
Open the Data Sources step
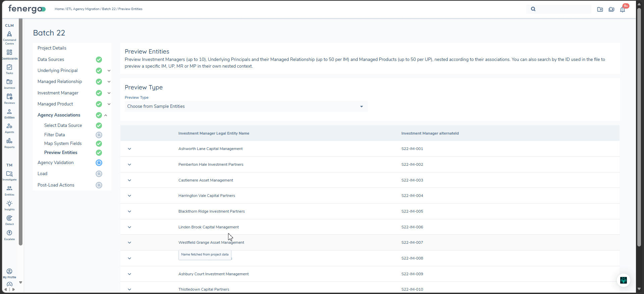click(51, 60)
